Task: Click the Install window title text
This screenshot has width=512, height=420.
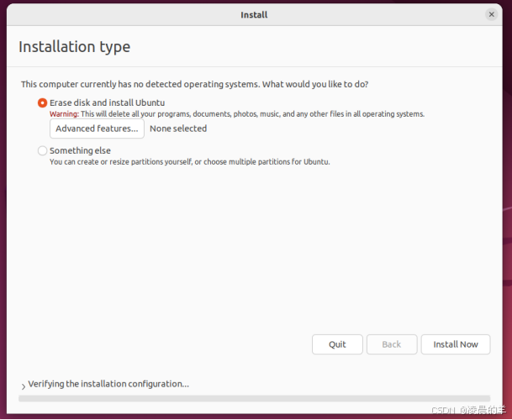Action: (254, 14)
